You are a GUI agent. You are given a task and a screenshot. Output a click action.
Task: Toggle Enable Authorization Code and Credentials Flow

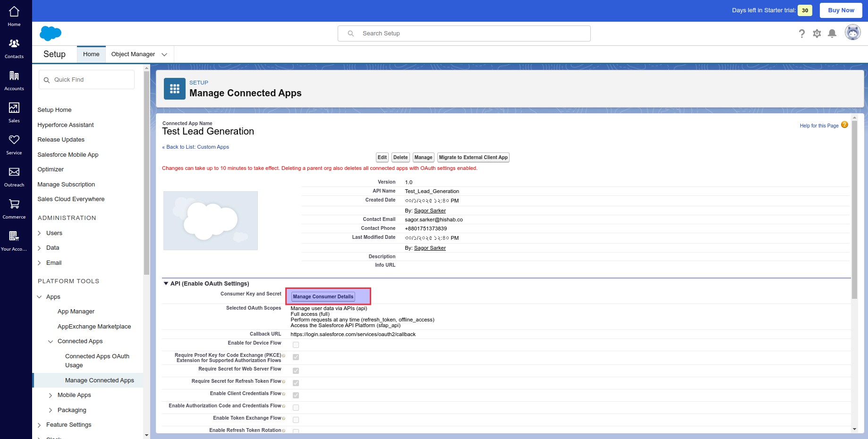pos(296,408)
